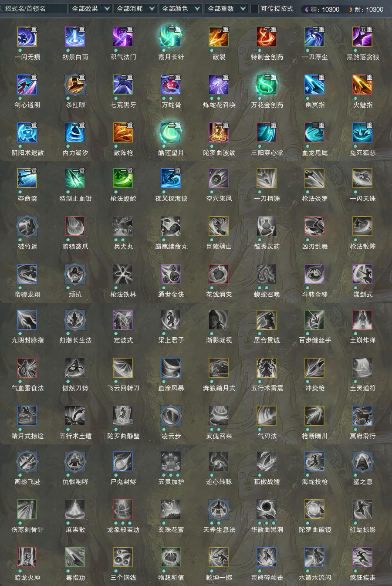Select the 陀罗曲波纹 skill icon
The image size is (392, 586).
(219, 132)
